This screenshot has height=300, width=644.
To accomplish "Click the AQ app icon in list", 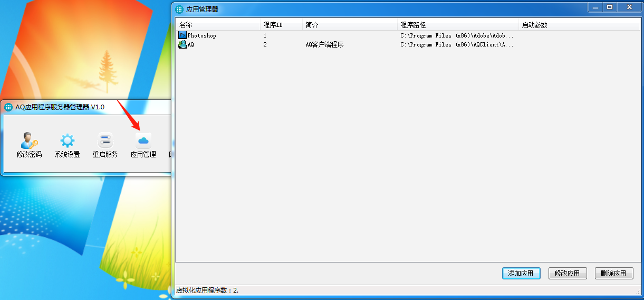I will (x=182, y=45).
